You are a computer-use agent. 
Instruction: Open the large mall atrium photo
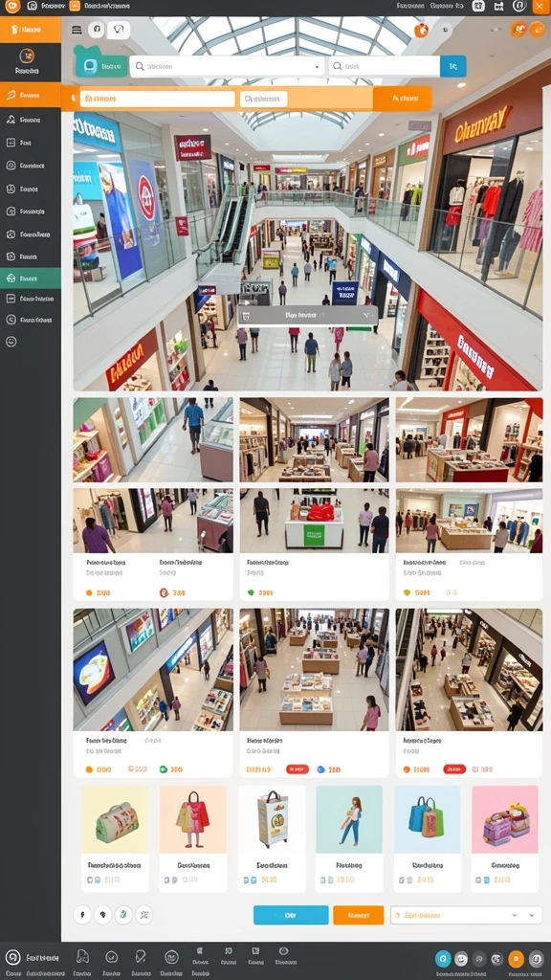click(308, 203)
